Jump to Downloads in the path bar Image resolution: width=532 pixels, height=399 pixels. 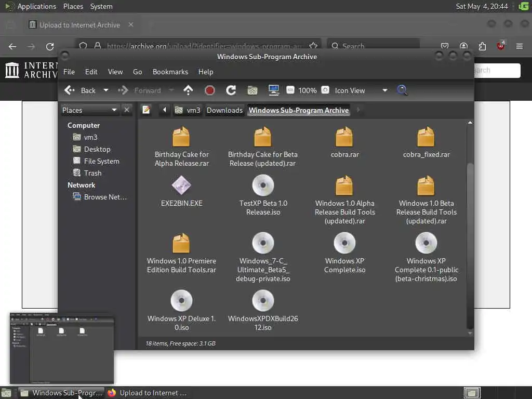[x=224, y=110]
